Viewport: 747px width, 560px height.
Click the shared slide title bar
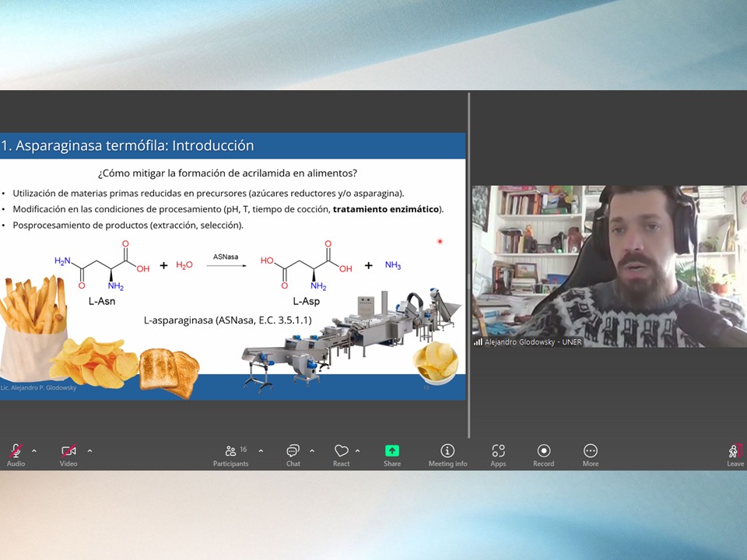[x=233, y=145]
